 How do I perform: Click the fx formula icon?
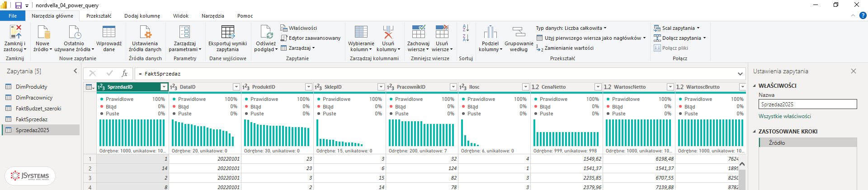(124, 73)
